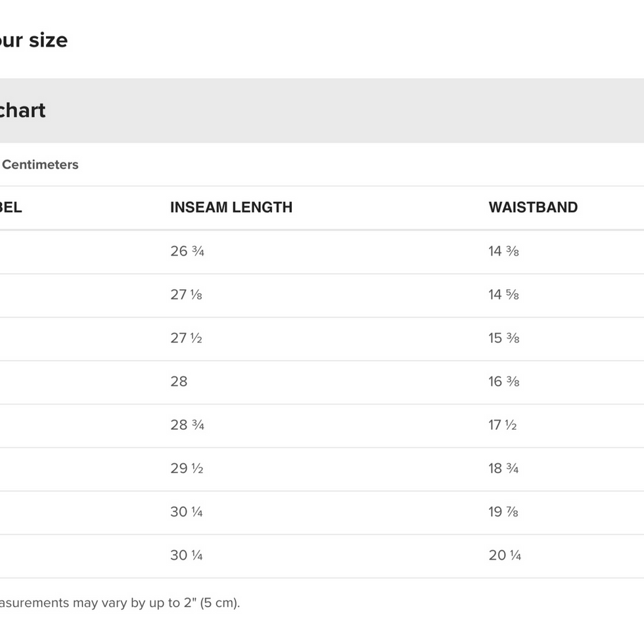The image size is (644, 644).
Task: Click the 28 ¾ inseam length cell
Action: [x=187, y=425]
